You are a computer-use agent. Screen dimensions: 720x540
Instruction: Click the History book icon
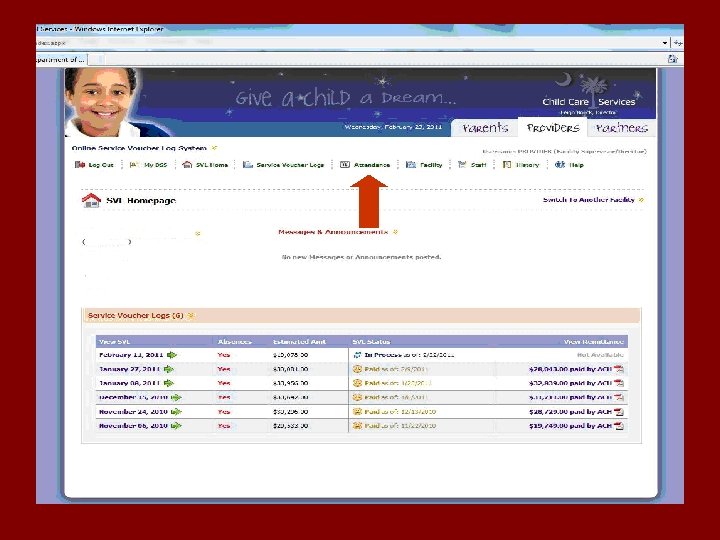[x=507, y=164]
